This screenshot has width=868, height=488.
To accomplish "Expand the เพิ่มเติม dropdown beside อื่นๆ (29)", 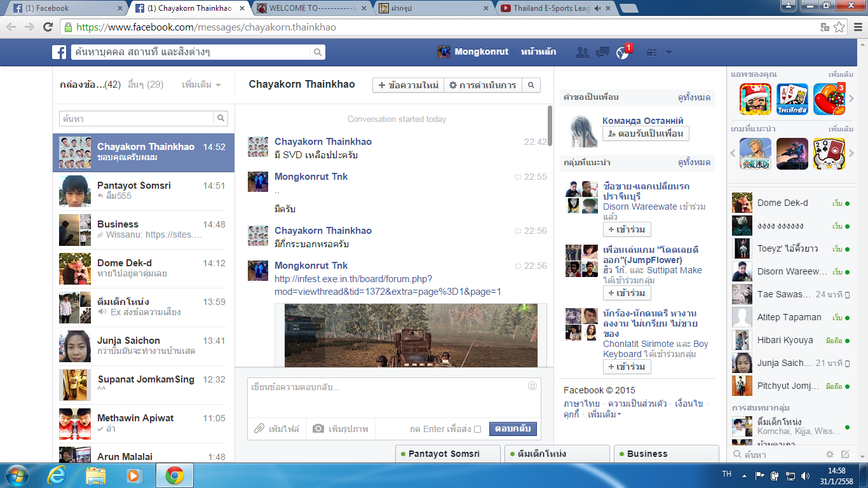I will (x=201, y=85).
